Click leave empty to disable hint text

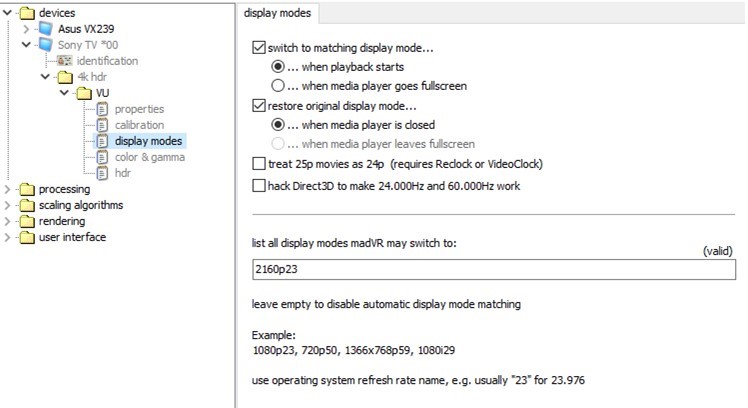pyautogui.click(x=386, y=304)
